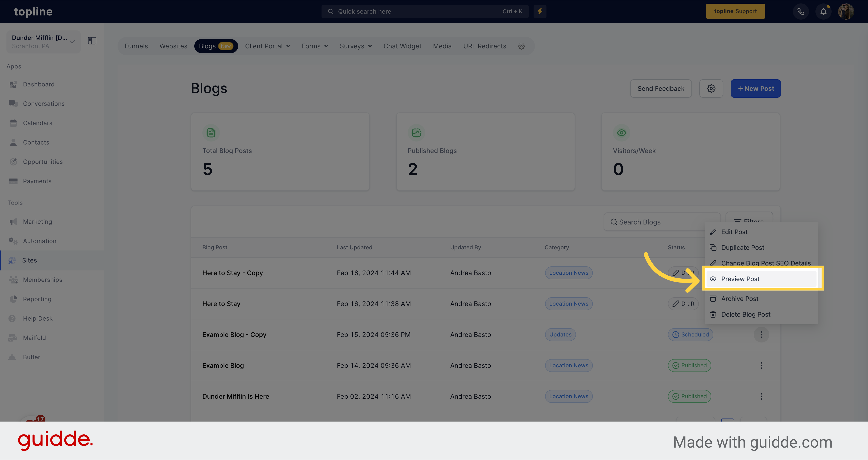Image resolution: width=868 pixels, height=460 pixels.
Task: Select Change Blog Post SEO Details
Action: click(x=761, y=263)
